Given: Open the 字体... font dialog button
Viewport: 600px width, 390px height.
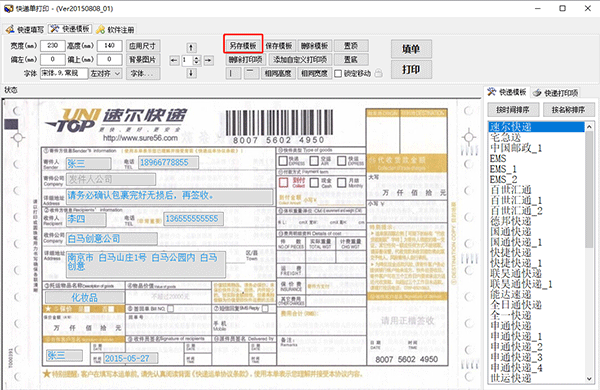Looking at the screenshot, I should tap(143, 73).
